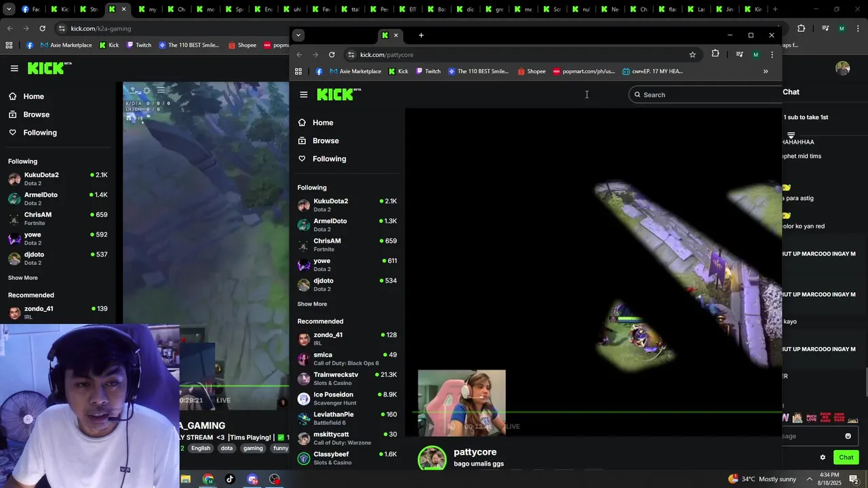The width and height of the screenshot is (868, 488).
Task: Click green Chat send button
Action: click(846, 457)
